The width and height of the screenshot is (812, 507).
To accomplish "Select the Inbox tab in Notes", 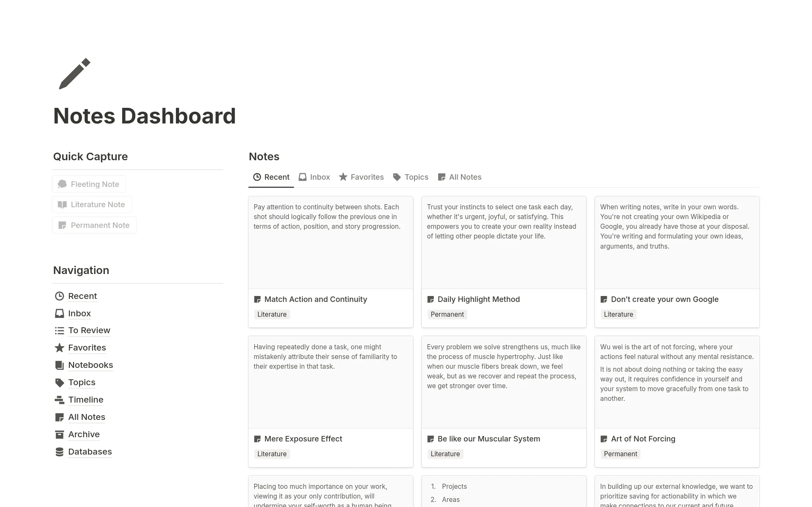I will pyautogui.click(x=320, y=177).
